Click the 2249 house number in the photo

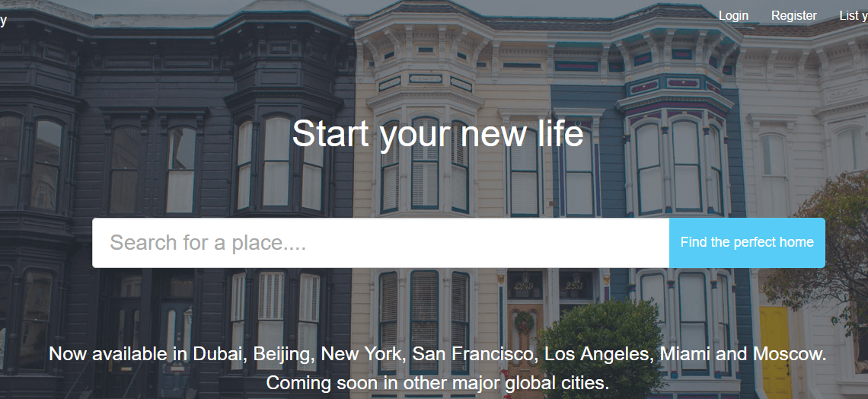pos(522,286)
